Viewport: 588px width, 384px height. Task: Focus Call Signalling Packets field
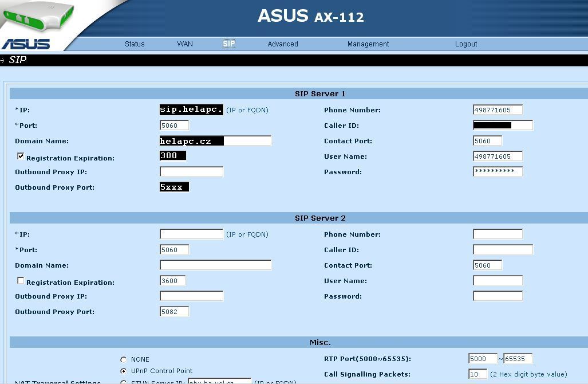[477, 374]
